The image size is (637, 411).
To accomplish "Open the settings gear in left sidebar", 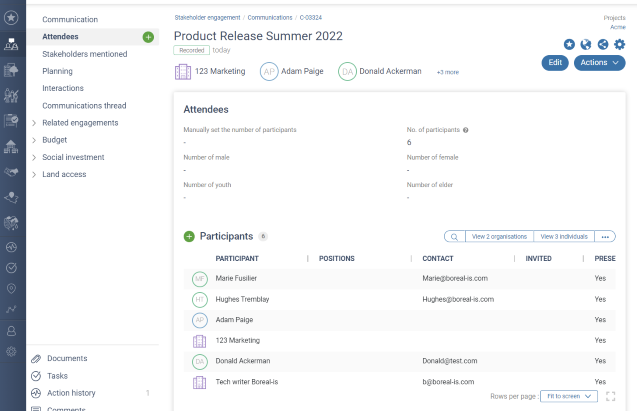I will 12,351.
